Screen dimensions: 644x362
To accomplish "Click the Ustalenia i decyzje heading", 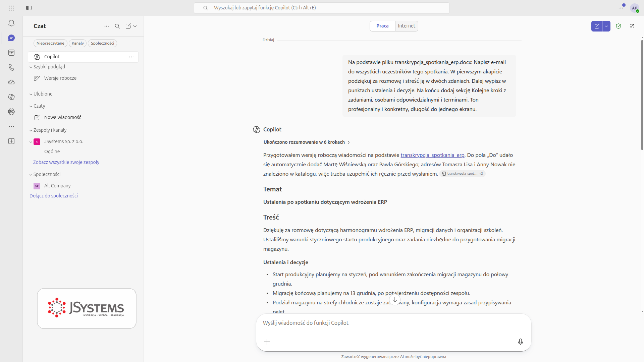I will [x=285, y=262].
